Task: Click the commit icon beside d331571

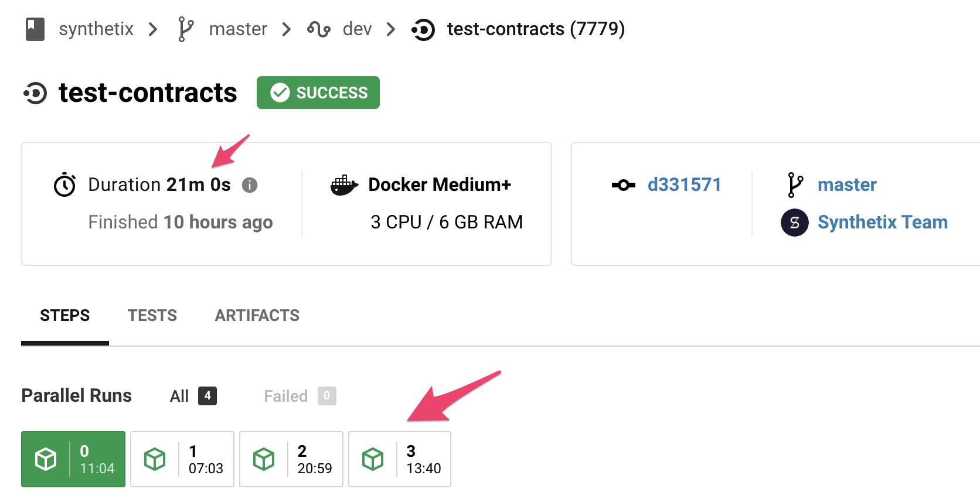Action: 623,185
